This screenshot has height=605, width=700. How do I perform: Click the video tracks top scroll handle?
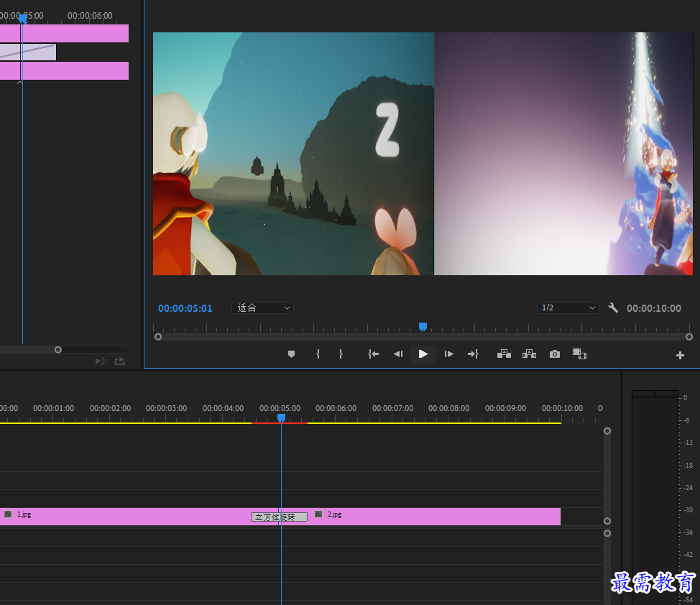point(607,431)
